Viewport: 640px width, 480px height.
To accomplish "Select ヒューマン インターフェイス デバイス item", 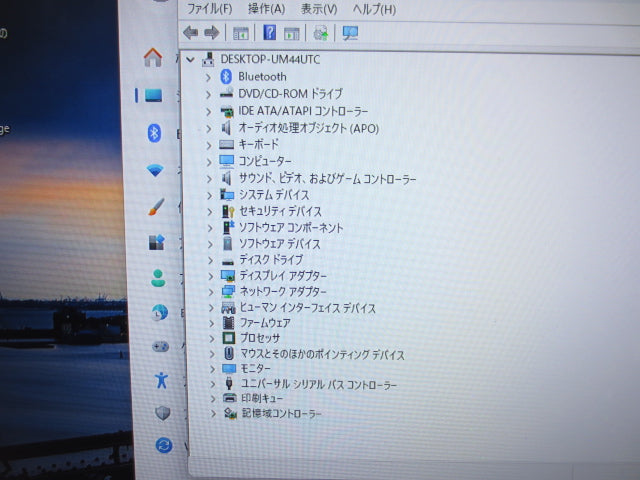I will pos(308,307).
